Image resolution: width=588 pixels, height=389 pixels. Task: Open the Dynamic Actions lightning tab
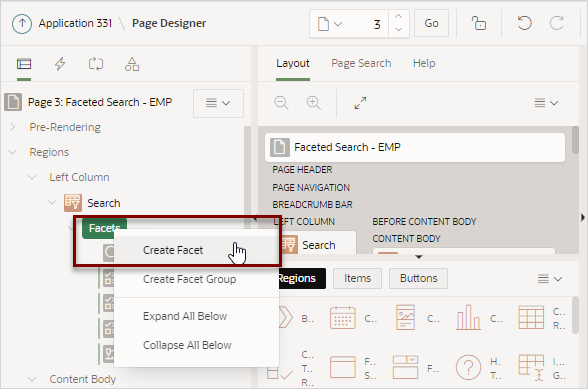click(x=60, y=64)
